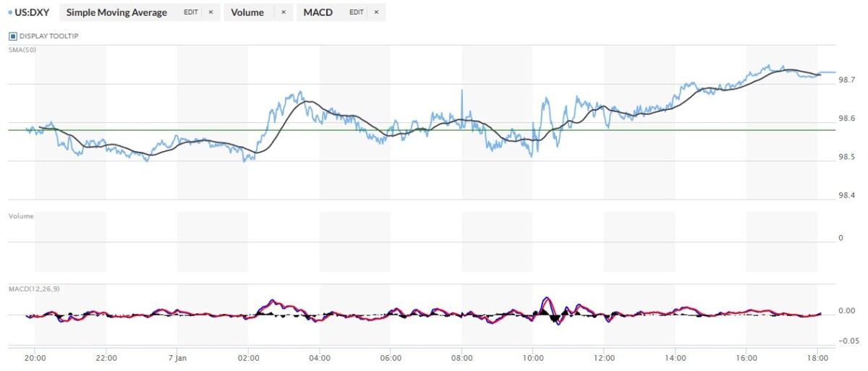Image resolution: width=868 pixels, height=371 pixels.
Task: Click the Volume panel label
Action: tap(20, 216)
